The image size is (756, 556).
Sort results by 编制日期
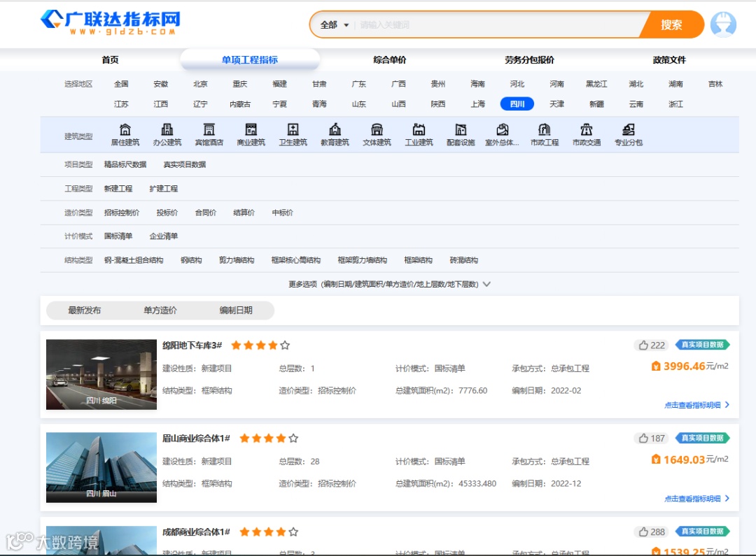coord(236,311)
